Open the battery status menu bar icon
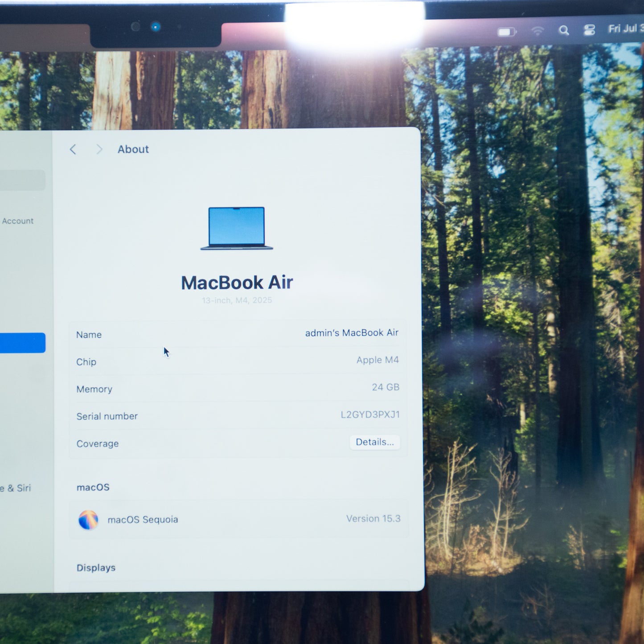This screenshot has width=644, height=644. point(507,32)
